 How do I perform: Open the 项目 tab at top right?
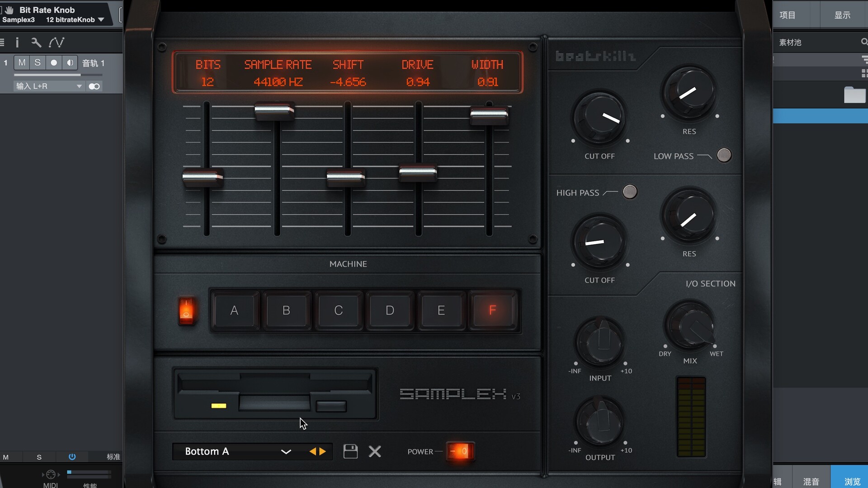pyautogui.click(x=787, y=15)
